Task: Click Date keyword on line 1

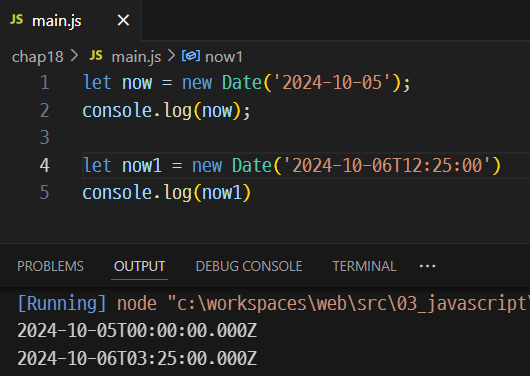Action: pos(242,83)
